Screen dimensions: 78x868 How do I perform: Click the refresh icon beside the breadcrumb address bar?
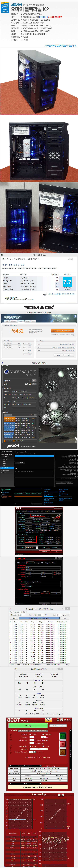[x=71, y=259]
